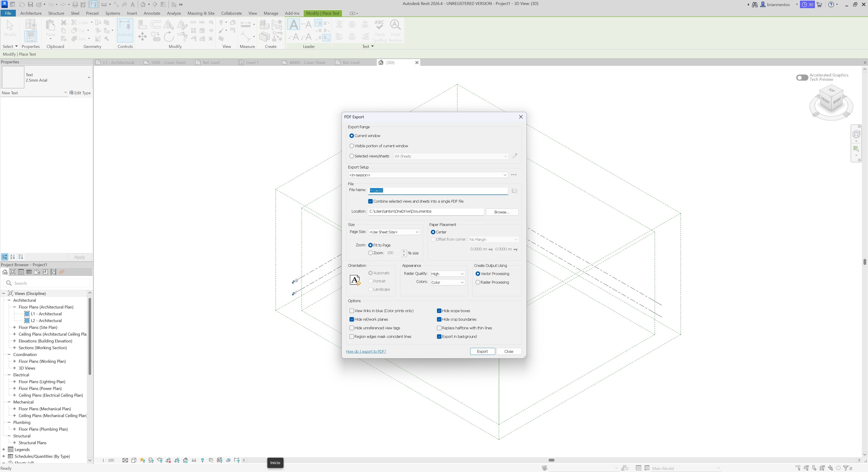Screen dimensions: 868x472
Task: Open the Annotate ribbon tab
Action: pyautogui.click(x=152, y=13)
